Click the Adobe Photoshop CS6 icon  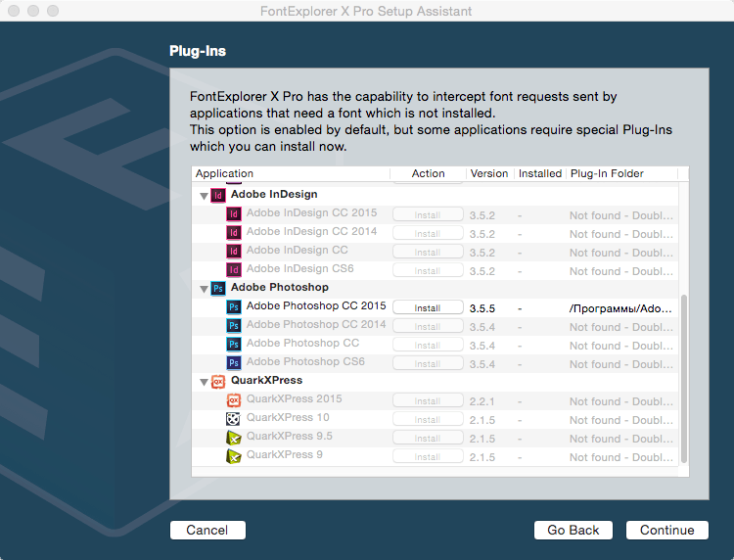pyautogui.click(x=234, y=362)
